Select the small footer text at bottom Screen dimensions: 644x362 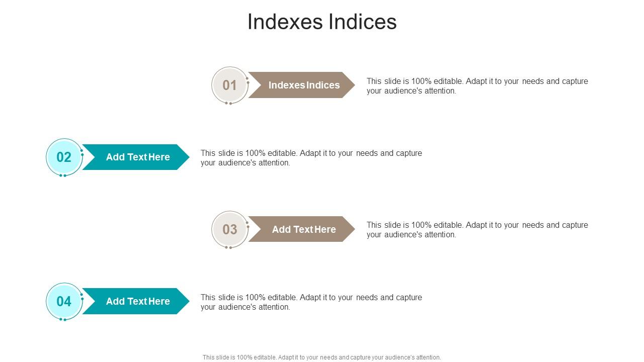click(x=322, y=357)
